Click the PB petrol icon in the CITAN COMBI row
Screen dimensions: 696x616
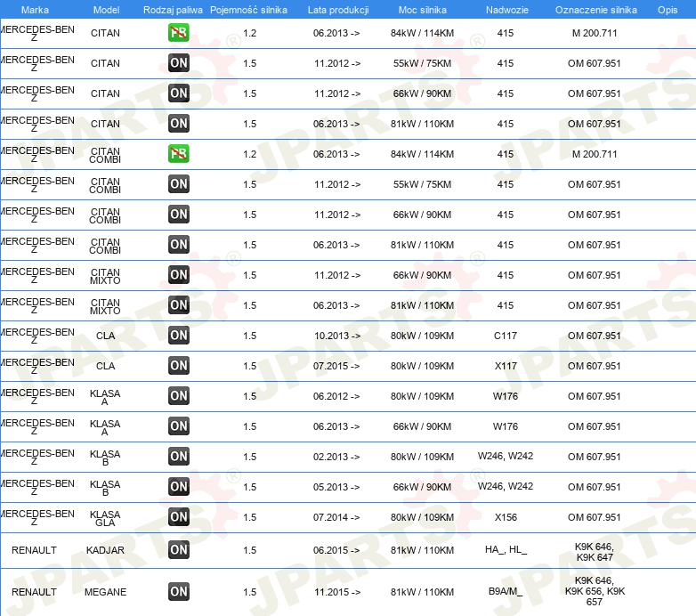point(178,154)
